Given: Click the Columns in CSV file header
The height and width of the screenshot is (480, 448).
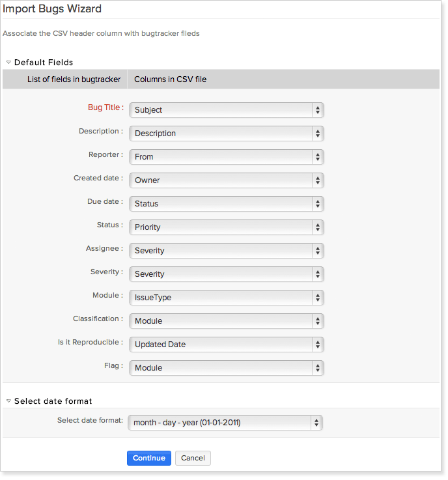Looking at the screenshot, I should point(170,79).
